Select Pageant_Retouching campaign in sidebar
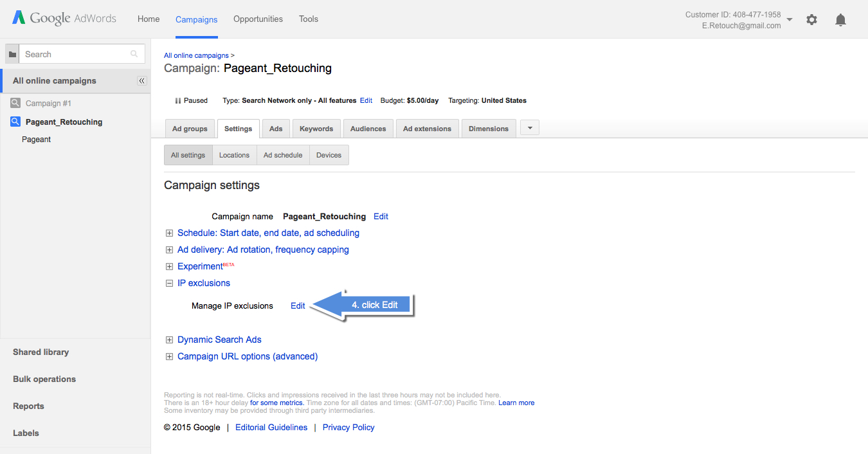 coord(64,122)
